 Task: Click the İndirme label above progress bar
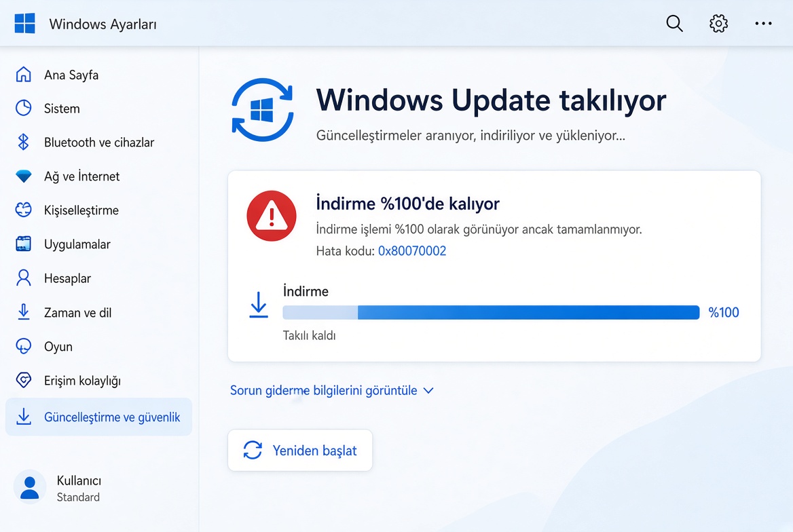(x=306, y=291)
